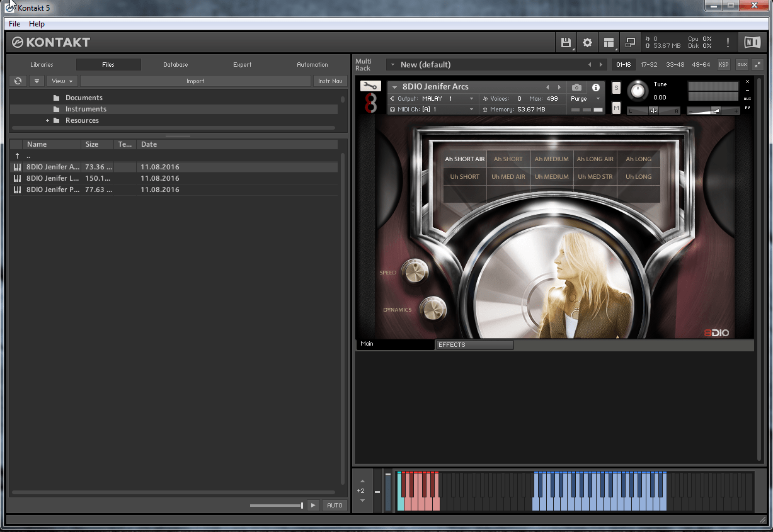Select the Ah MEDIUM articulation
Viewport: 773px width, 532px height.
tap(552, 159)
